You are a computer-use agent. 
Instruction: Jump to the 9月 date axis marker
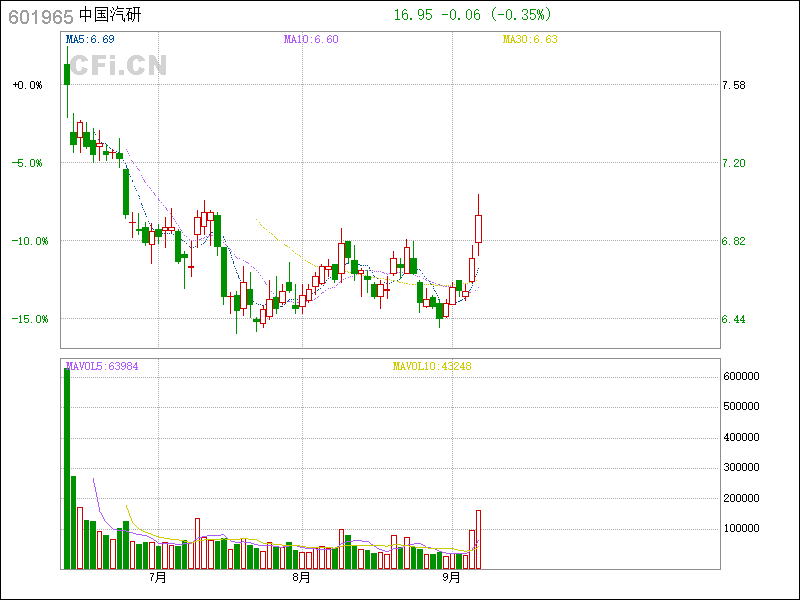451,578
